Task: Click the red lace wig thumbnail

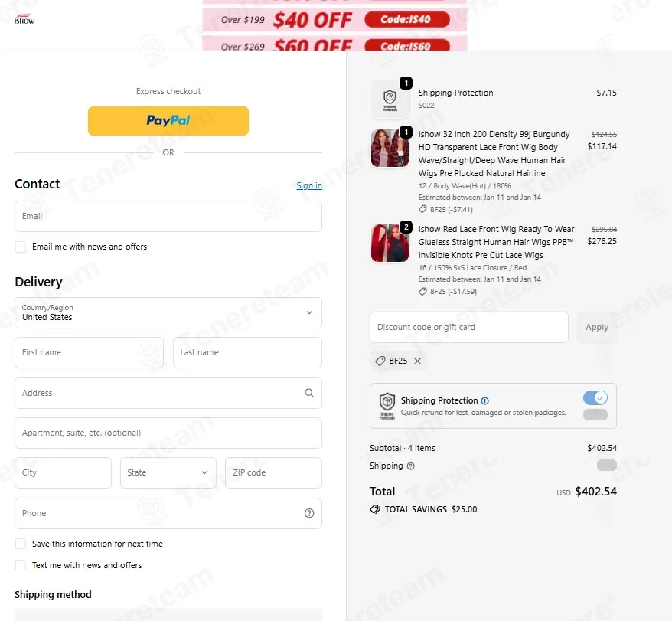Action: 390,243
